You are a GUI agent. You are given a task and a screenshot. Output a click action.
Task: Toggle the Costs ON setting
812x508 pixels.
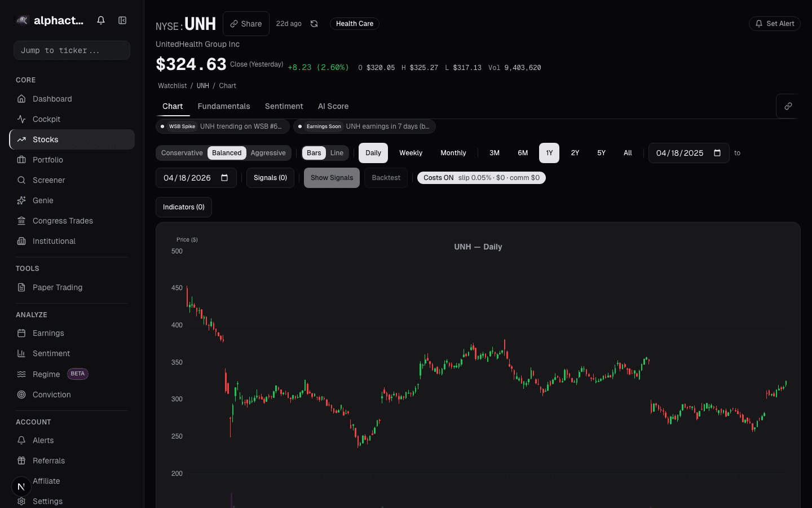481,178
